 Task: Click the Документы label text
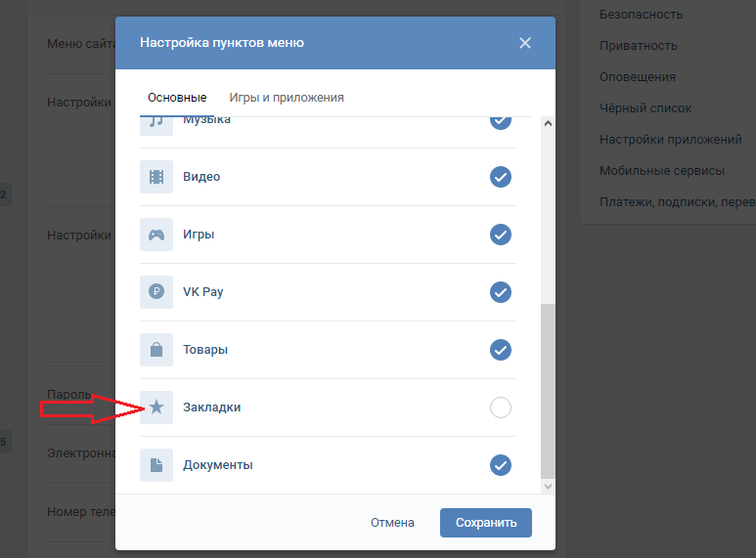(x=218, y=465)
